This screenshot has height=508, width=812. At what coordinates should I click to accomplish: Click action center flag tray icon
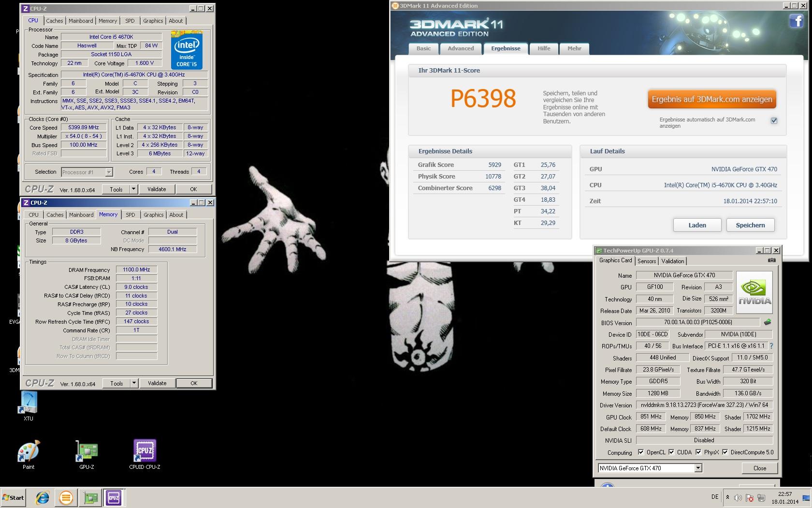(x=749, y=498)
